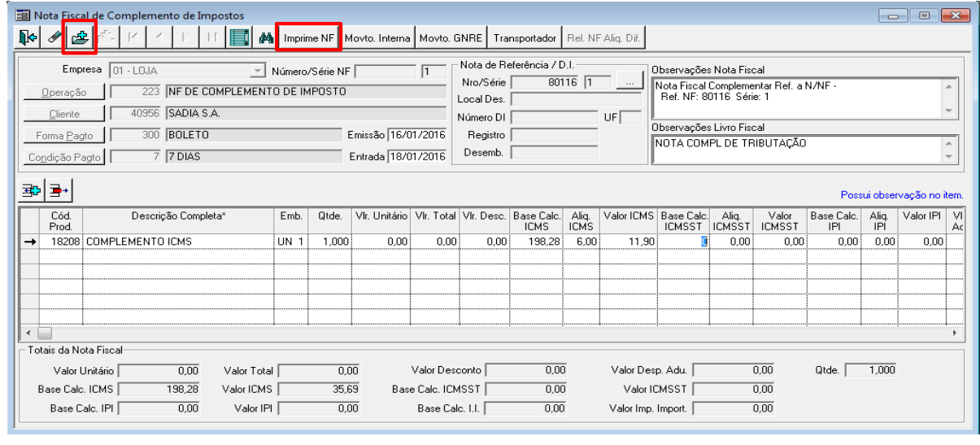Expand the Empresa dropdown

point(259,71)
